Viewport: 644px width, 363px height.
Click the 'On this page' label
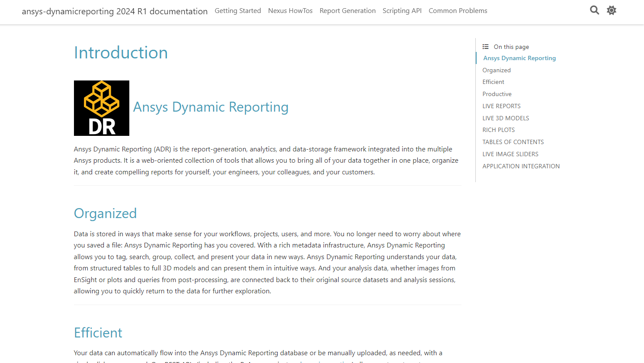coord(511,47)
